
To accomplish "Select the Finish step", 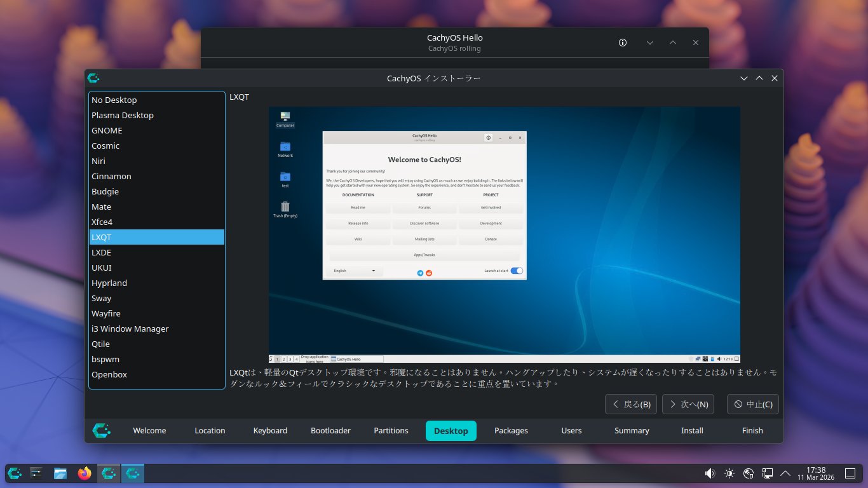I will [752, 431].
